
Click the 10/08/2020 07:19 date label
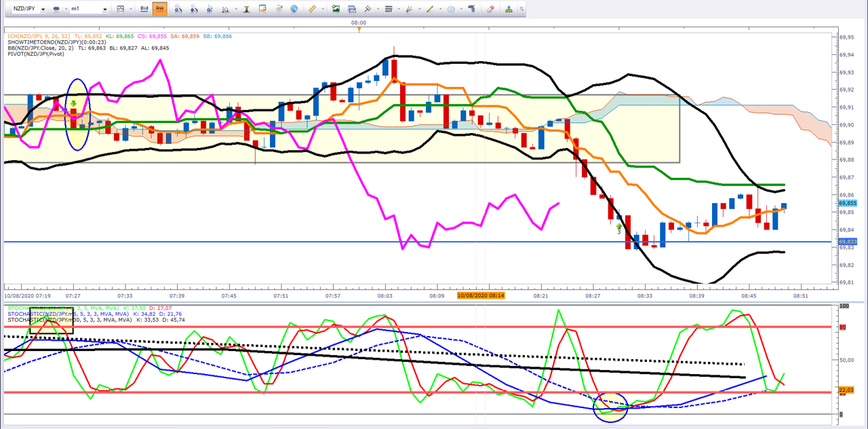point(28,296)
